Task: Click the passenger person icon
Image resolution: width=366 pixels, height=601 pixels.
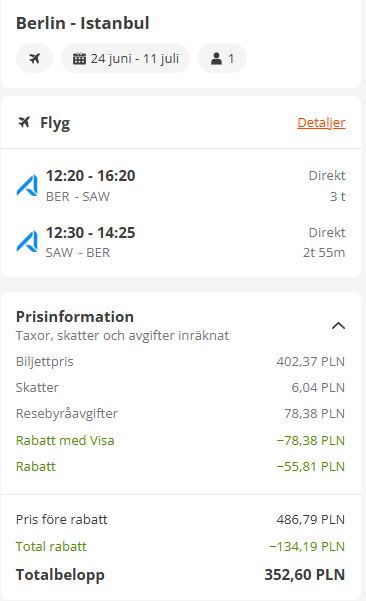Action: click(217, 59)
